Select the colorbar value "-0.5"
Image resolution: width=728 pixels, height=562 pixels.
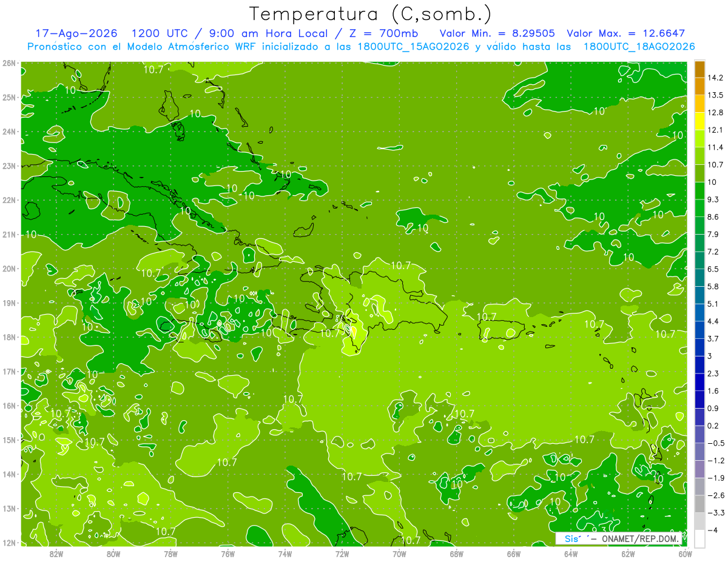click(x=716, y=443)
